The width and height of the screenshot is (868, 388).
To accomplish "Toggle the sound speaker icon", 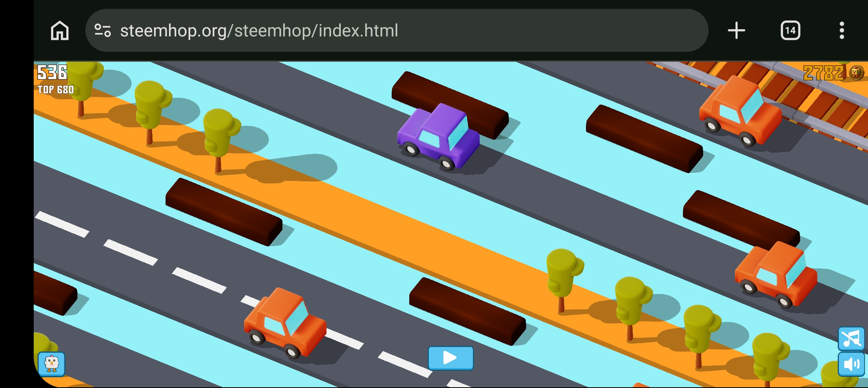I will (851, 364).
